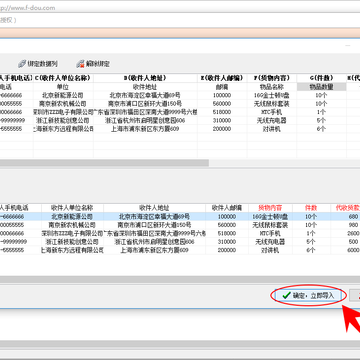Select the F(货物内容) column header

point(272,78)
